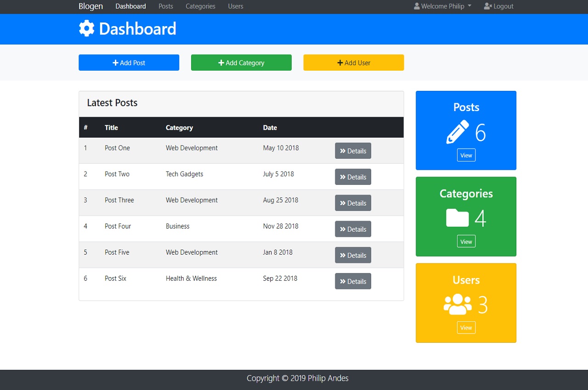Open Details for Post Three

pyautogui.click(x=353, y=203)
